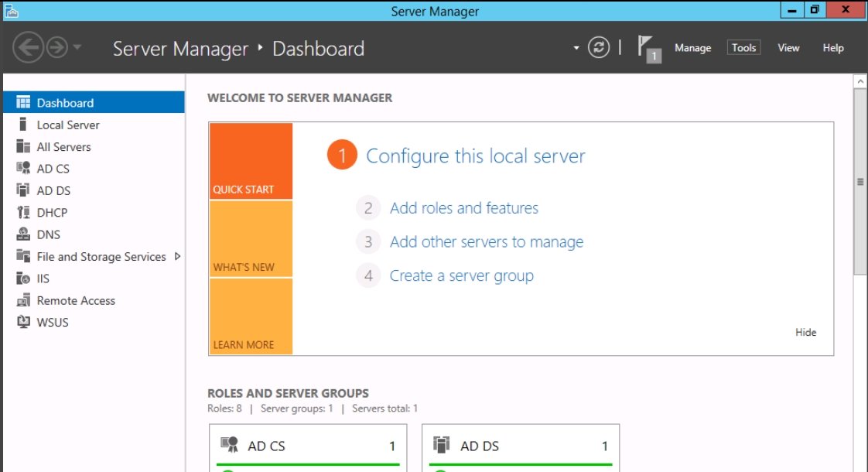
Task: Click the Remote Access sidebar icon
Action: tap(23, 300)
